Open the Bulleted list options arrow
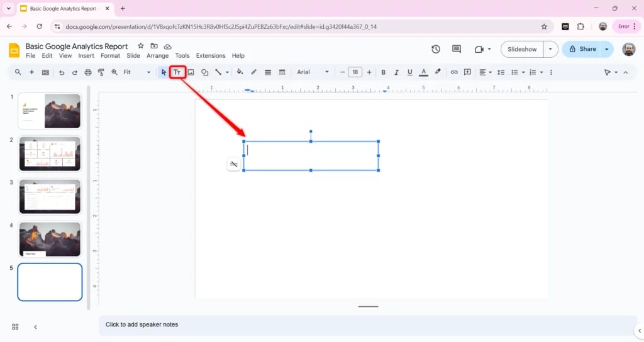This screenshot has width=644, height=342. (x=523, y=72)
